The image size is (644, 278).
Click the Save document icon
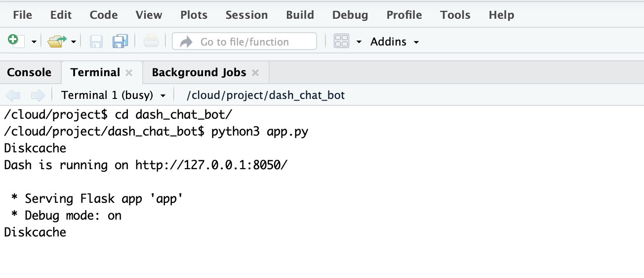tap(96, 42)
